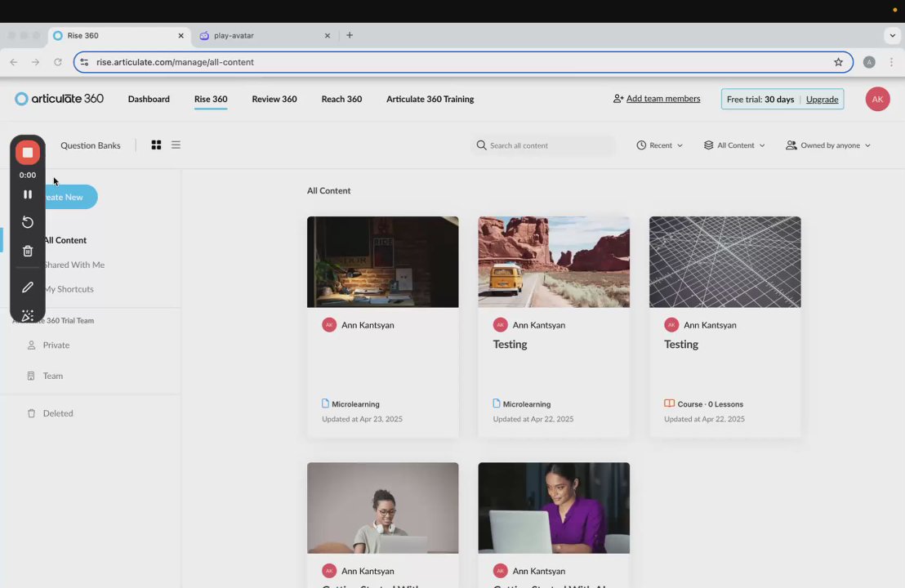The height and width of the screenshot is (588, 905).
Task: Open the desk lamp microlearning thumbnail
Action: coord(382,262)
